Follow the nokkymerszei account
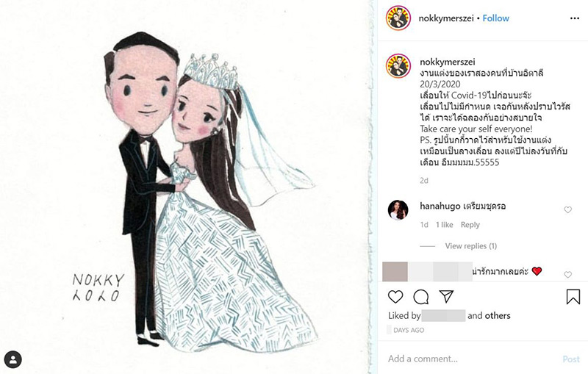The image size is (588, 374). [x=495, y=18]
